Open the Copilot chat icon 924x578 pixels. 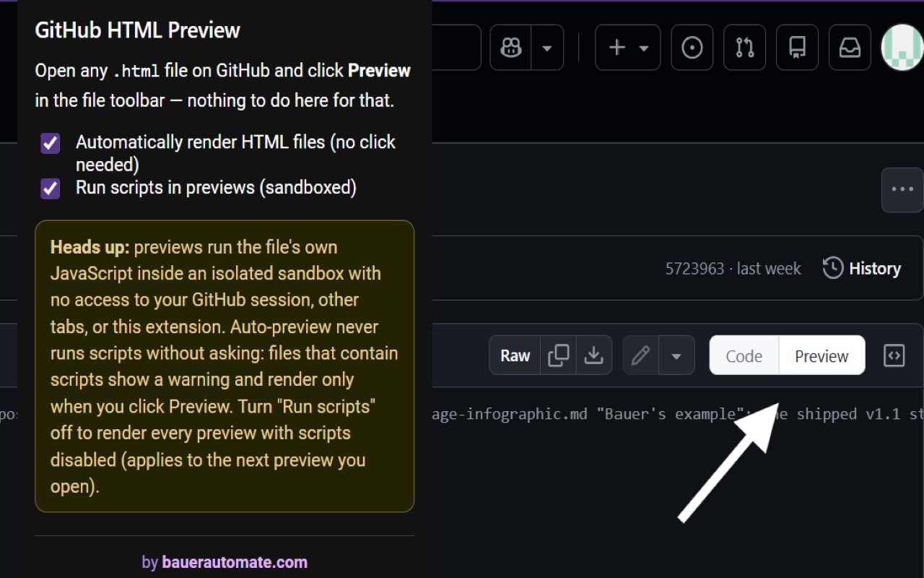click(511, 48)
